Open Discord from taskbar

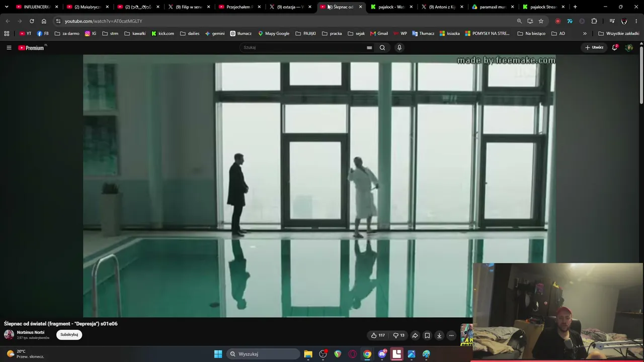point(382,354)
